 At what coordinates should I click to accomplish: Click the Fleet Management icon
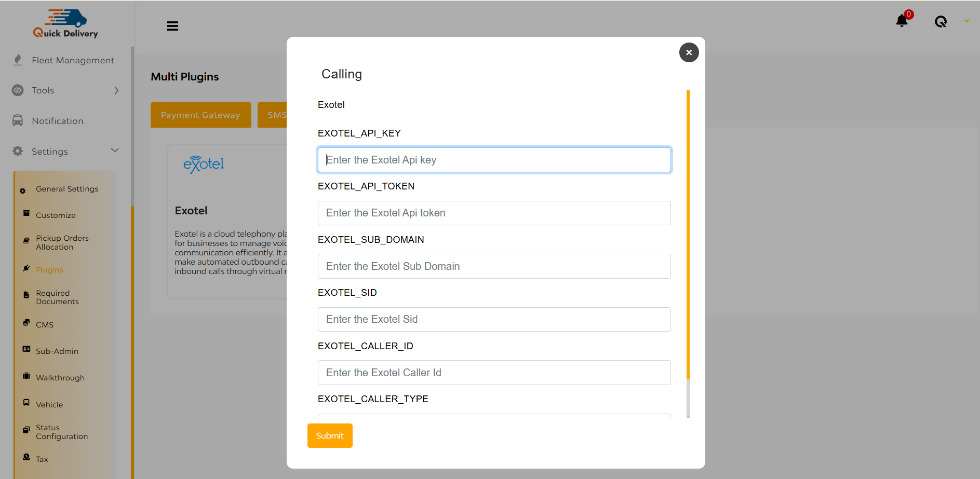coord(18,60)
